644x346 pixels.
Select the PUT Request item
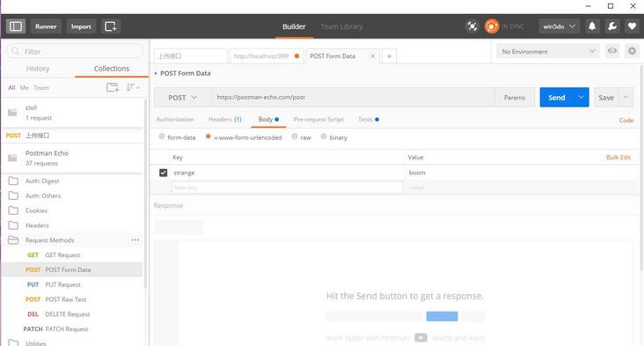(x=72, y=284)
